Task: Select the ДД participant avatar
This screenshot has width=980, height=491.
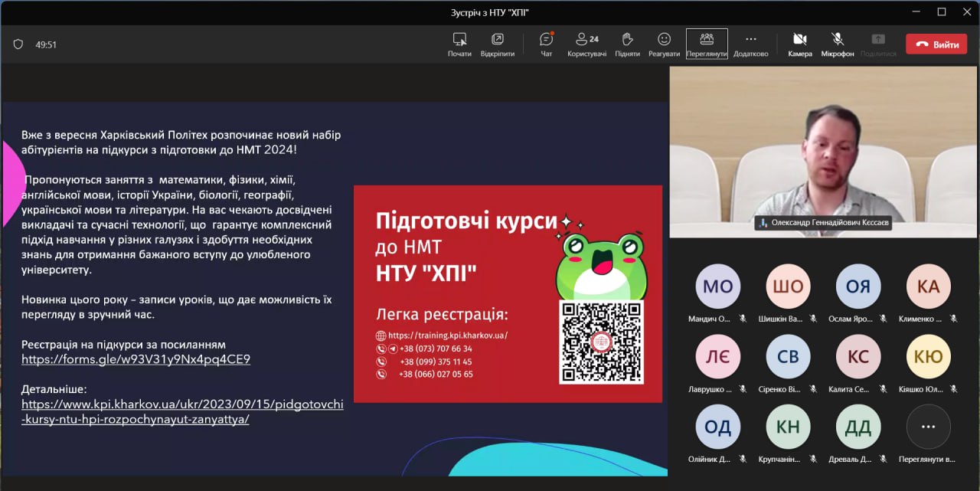Action: pos(857,427)
